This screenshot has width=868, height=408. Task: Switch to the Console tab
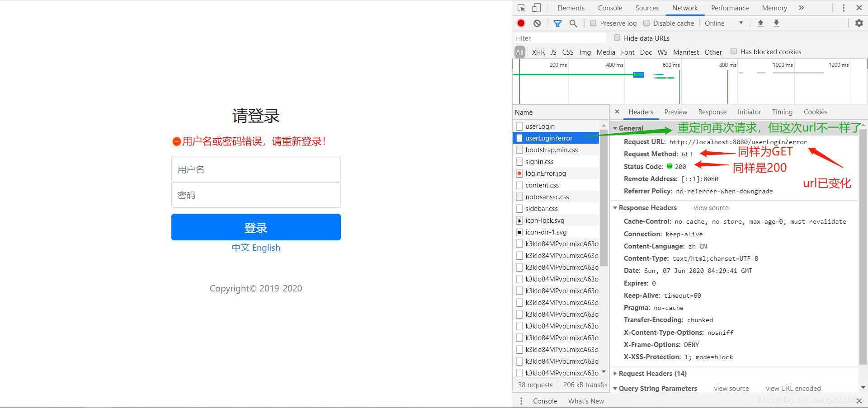[610, 8]
